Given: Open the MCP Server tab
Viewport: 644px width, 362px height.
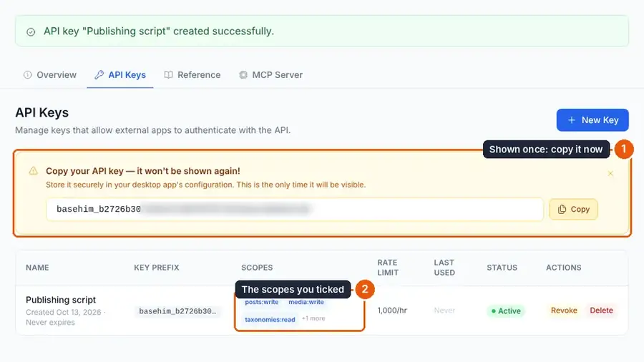Looking at the screenshot, I should pos(271,74).
